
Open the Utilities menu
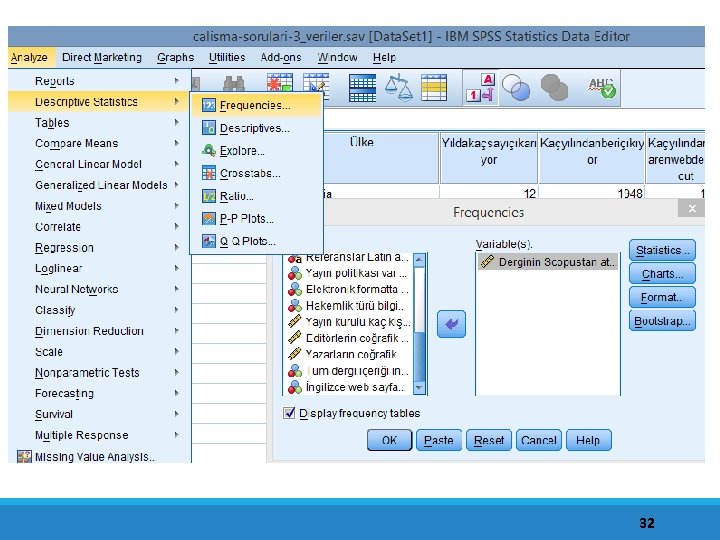tap(227, 57)
